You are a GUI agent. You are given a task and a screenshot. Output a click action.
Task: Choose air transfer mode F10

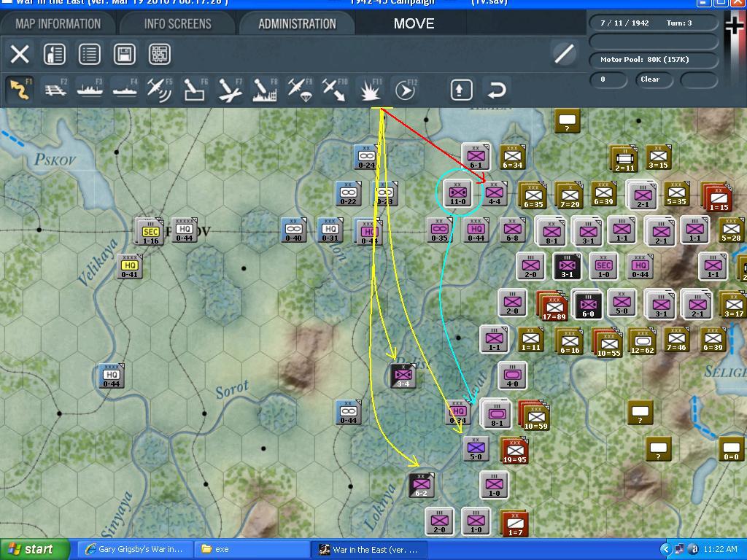point(334,89)
